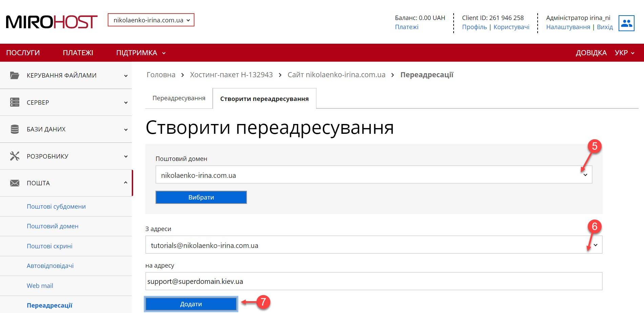Open the Поштовий домен dropdown
The width and height of the screenshot is (644, 313).
(x=374, y=175)
